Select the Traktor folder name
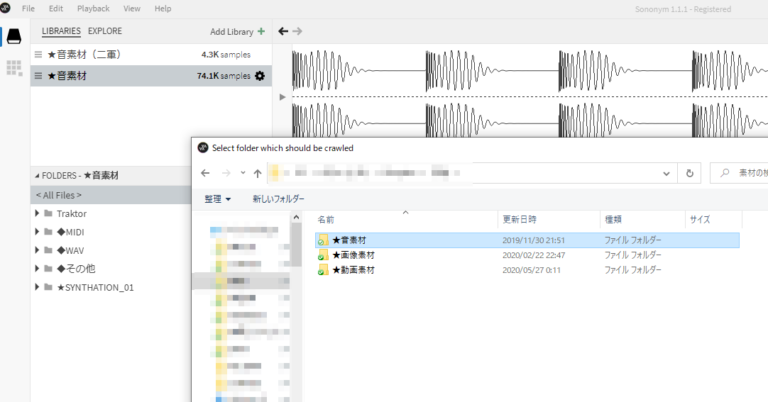768x402 pixels. pyautogui.click(x=72, y=213)
